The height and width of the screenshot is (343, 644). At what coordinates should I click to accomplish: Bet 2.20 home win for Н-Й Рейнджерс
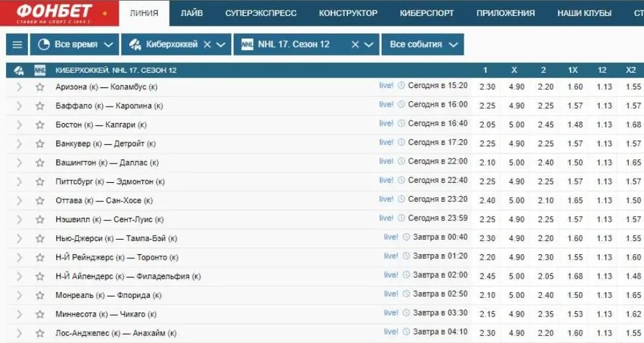click(x=487, y=257)
